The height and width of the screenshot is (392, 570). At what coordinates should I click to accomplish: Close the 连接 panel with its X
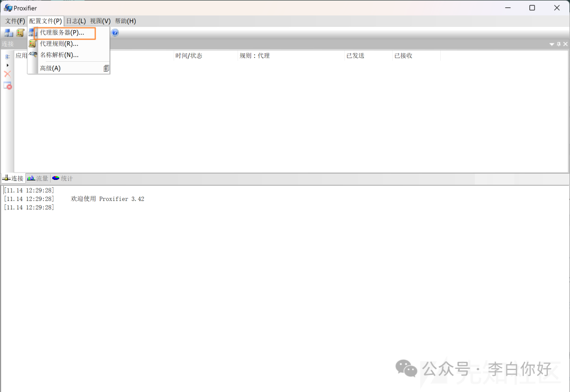click(x=565, y=44)
